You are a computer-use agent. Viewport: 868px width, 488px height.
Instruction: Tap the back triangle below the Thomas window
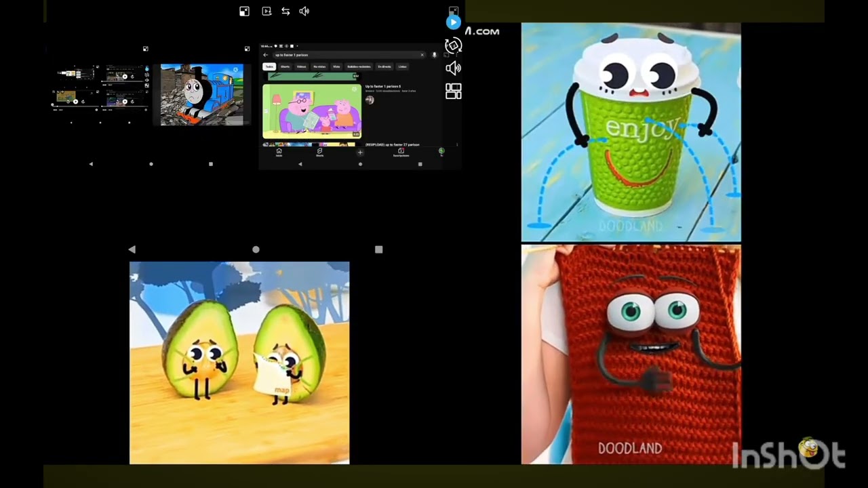coord(91,164)
